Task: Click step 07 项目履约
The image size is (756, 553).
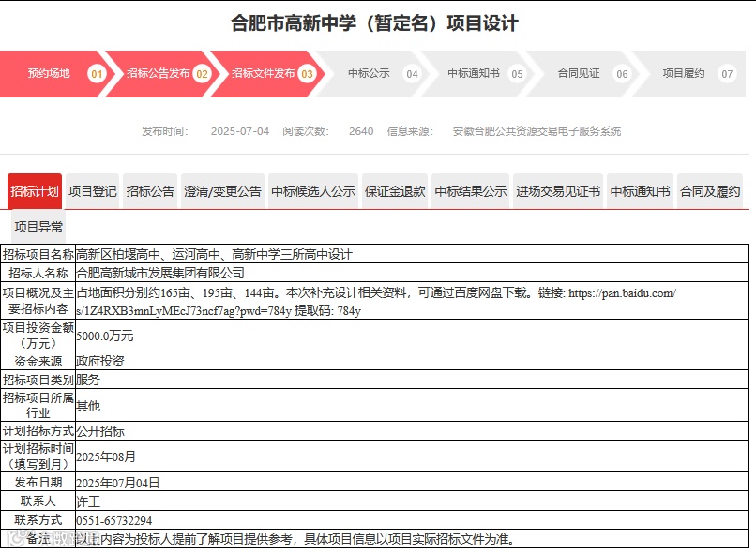Action: (689, 74)
